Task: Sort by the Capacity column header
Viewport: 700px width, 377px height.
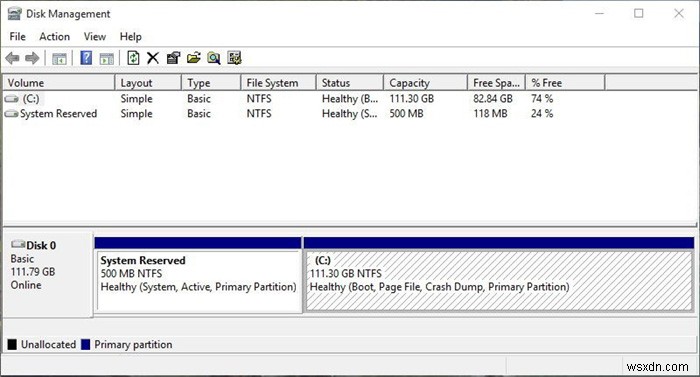Action: (425, 83)
